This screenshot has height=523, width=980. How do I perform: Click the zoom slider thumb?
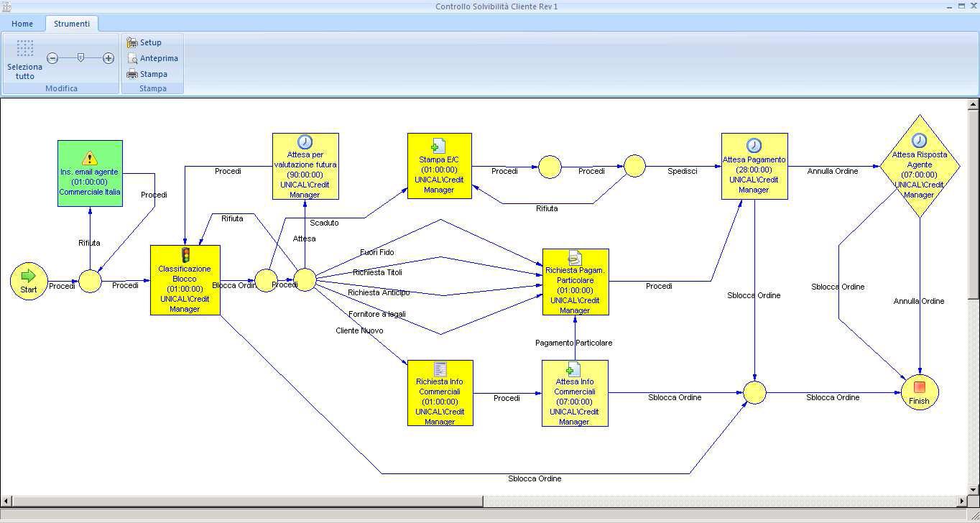tap(80, 57)
